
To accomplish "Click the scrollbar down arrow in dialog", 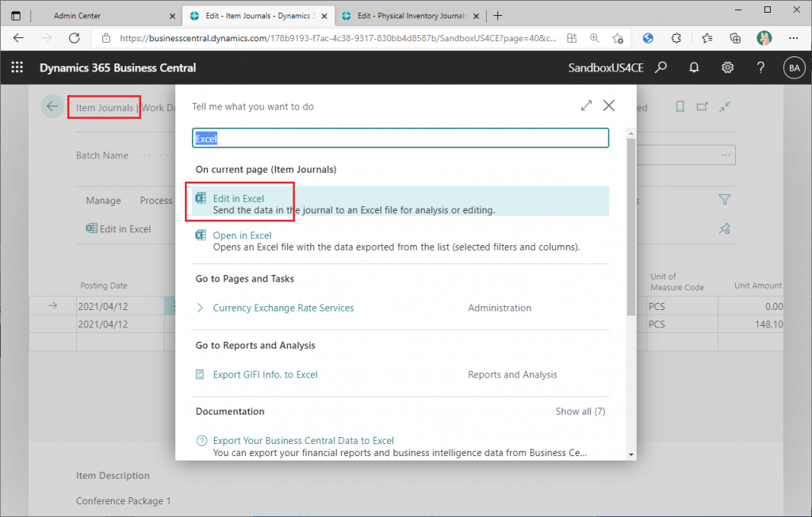I will coord(630,455).
